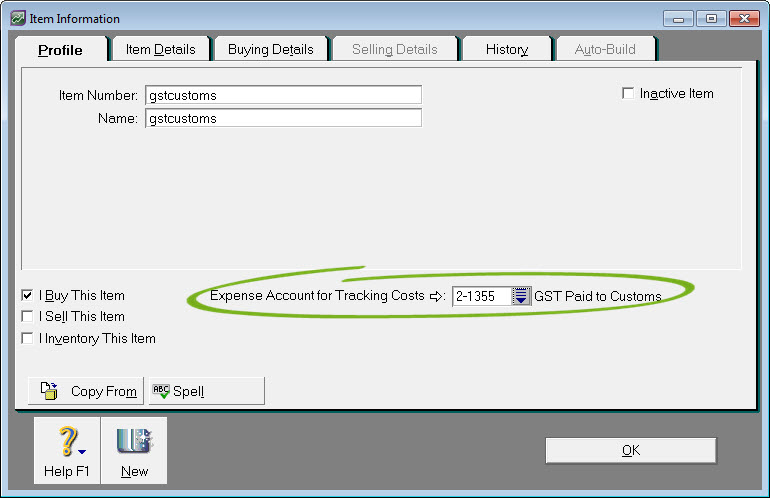Tick the I Inventory This Item checkbox
The image size is (770, 498).
(x=28, y=339)
